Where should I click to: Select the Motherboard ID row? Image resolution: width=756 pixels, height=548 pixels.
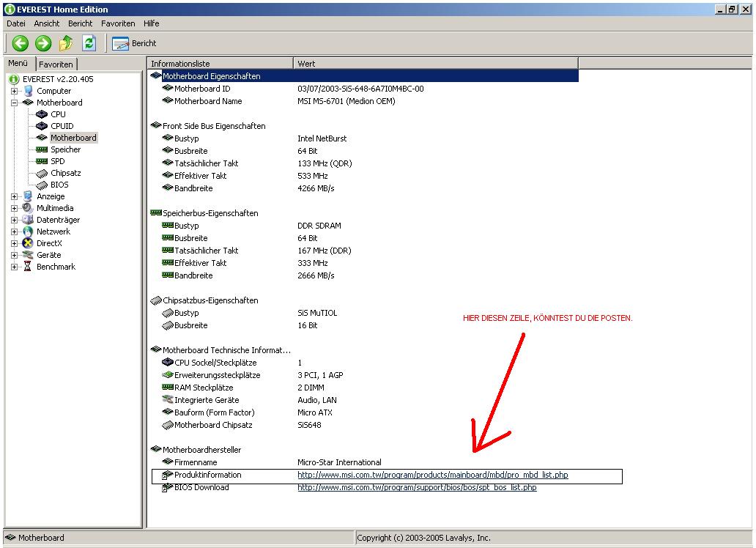pyautogui.click(x=202, y=89)
